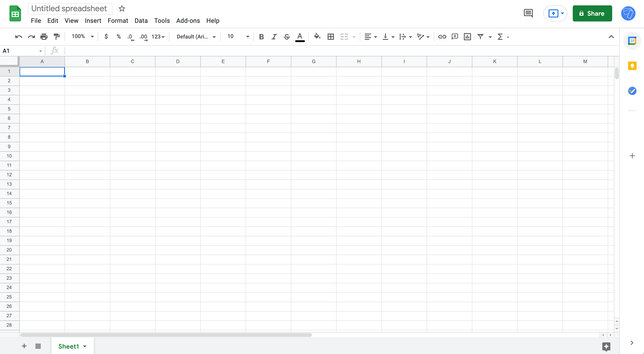Click the undo icon
Viewport: 644px width, 354px height.
18,36
